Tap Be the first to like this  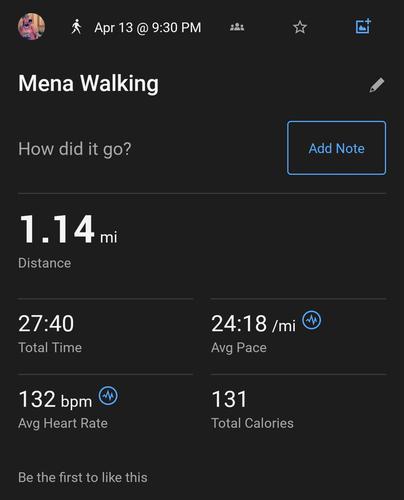pos(83,477)
